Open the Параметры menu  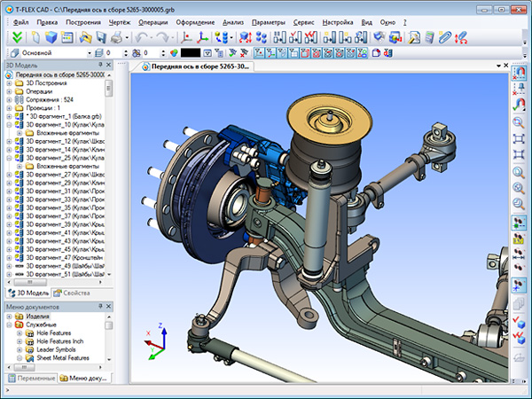pos(269,22)
